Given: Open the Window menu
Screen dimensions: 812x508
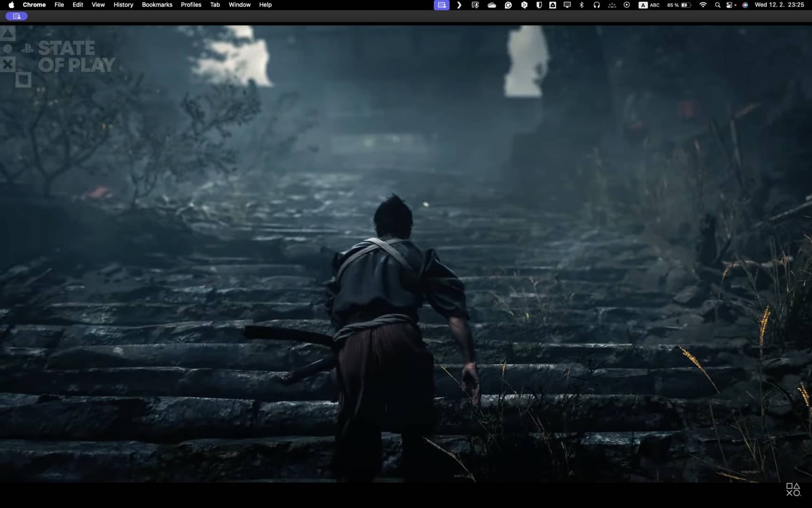Looking at the screenshot, I should (240, 5).
